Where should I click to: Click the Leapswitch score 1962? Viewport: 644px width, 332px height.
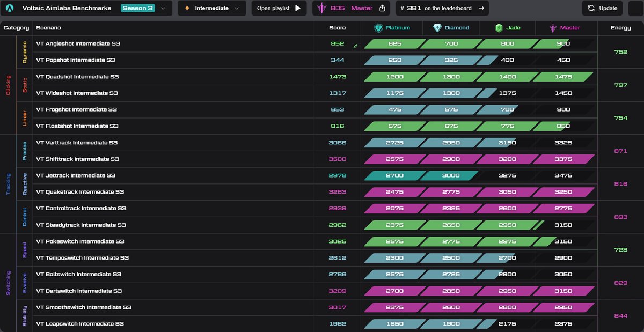click(x=338, y=324)
